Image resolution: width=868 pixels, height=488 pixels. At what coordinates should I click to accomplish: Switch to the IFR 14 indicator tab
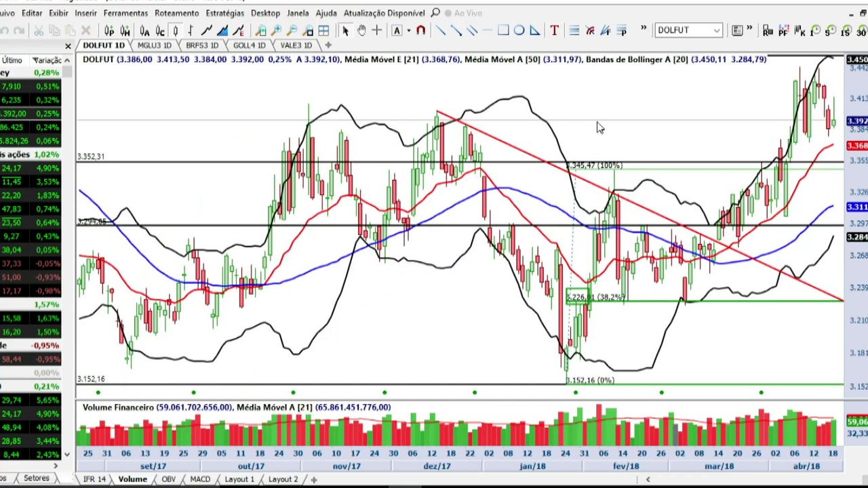[x=94, y=479]
